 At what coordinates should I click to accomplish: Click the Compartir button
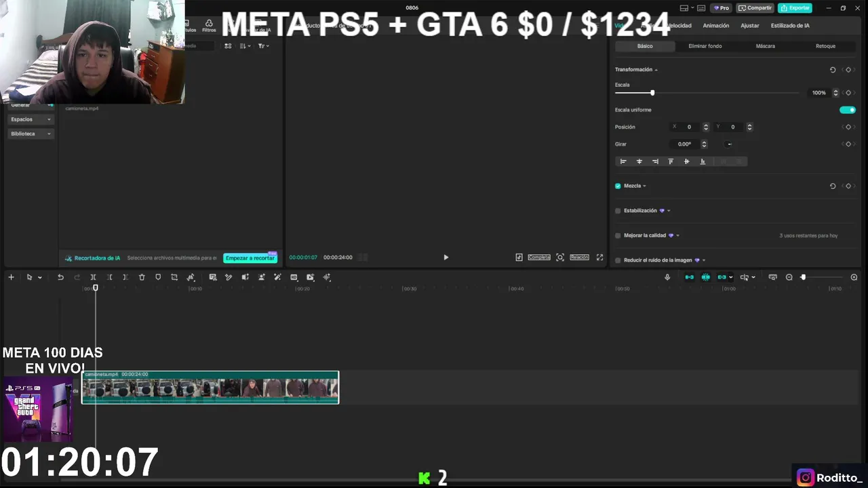coord(755,8)
